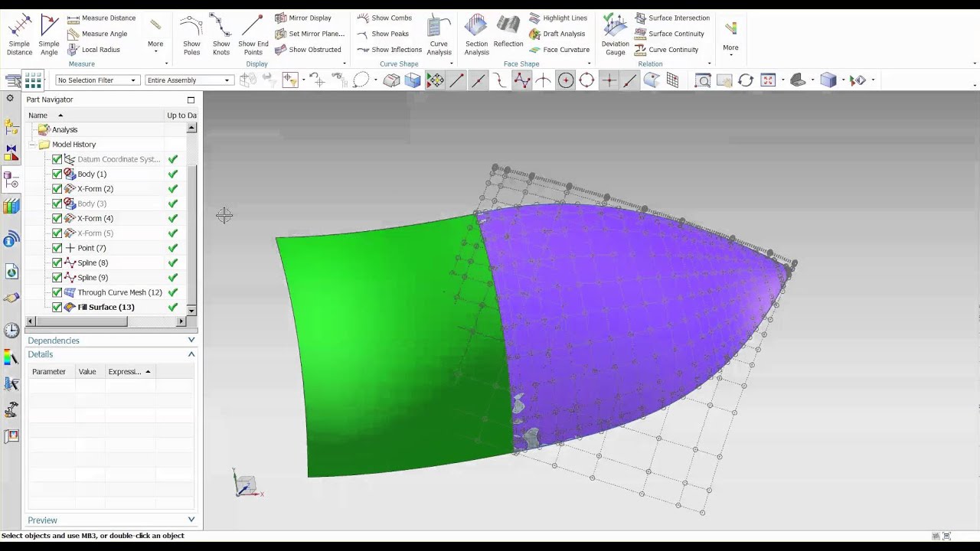Click the Curve Continuity tool
The height and width of the screenshot is (551, 980).
pyautogui.click(x=666, y=50)
